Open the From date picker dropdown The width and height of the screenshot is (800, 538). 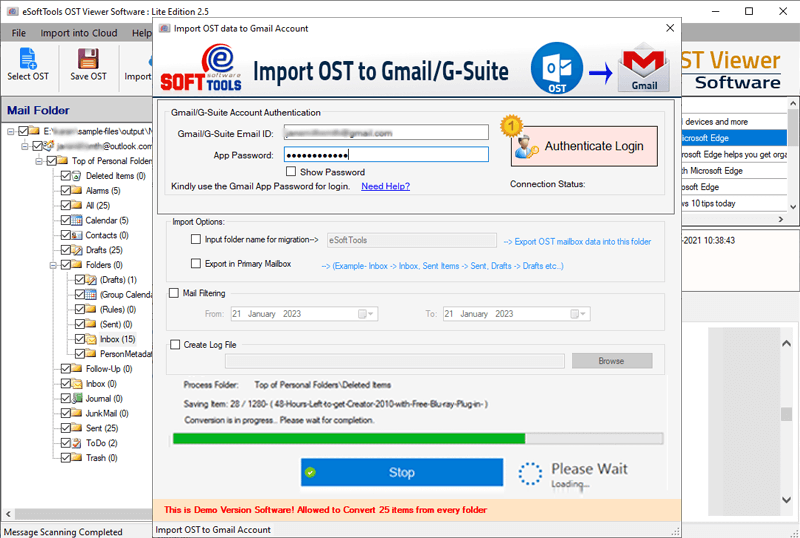(x=366, y=313)
